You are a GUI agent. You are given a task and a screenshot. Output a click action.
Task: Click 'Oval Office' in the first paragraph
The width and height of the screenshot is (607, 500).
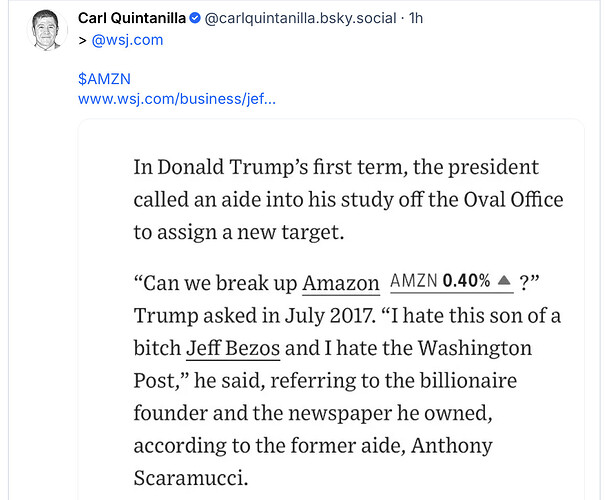[x=513, y=200]
